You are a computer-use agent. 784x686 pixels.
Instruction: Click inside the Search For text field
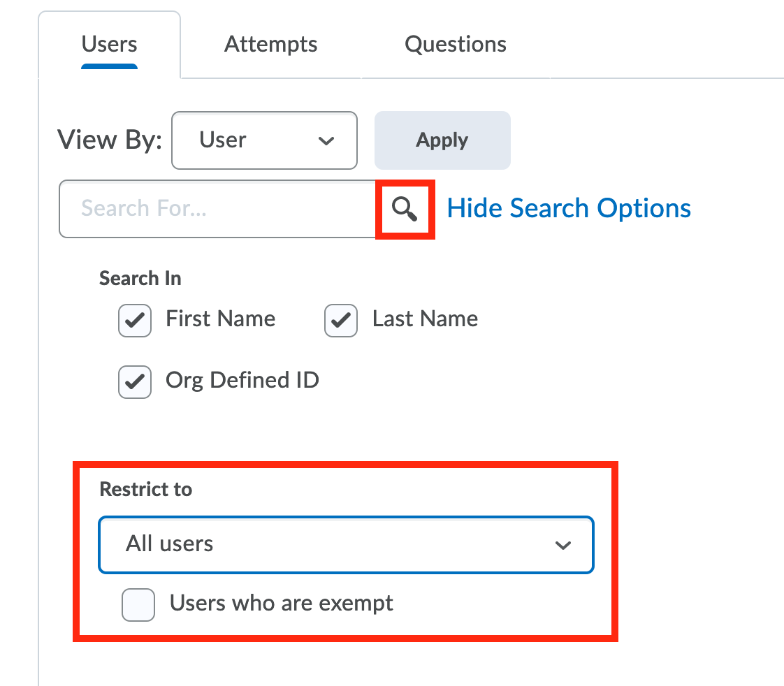[x=210, y=208]
